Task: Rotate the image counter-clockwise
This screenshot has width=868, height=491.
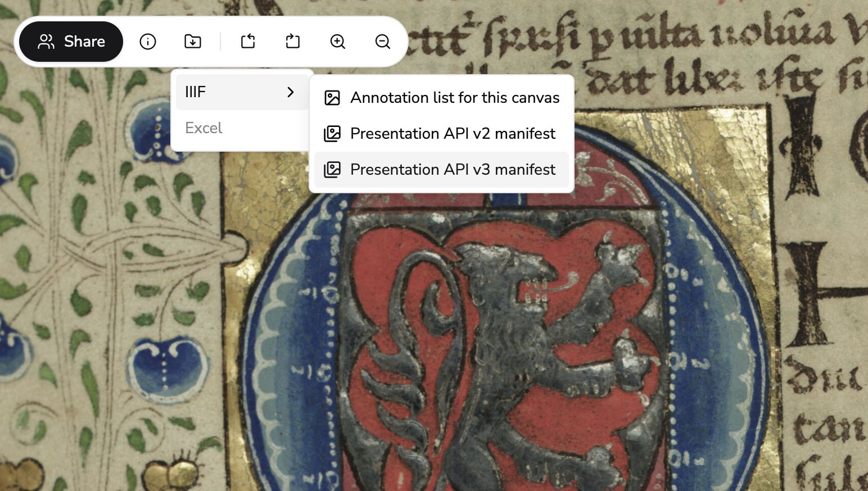Action: click(x=248, y=42)
